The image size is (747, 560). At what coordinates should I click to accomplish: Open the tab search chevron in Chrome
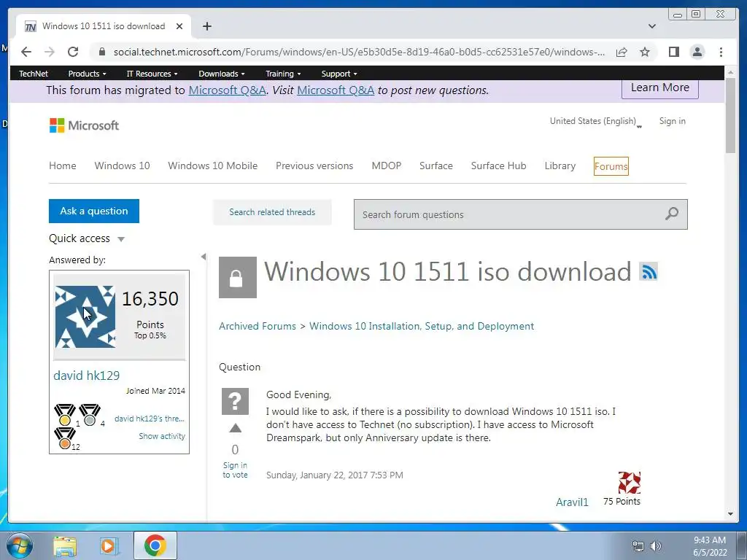point(651,26)
